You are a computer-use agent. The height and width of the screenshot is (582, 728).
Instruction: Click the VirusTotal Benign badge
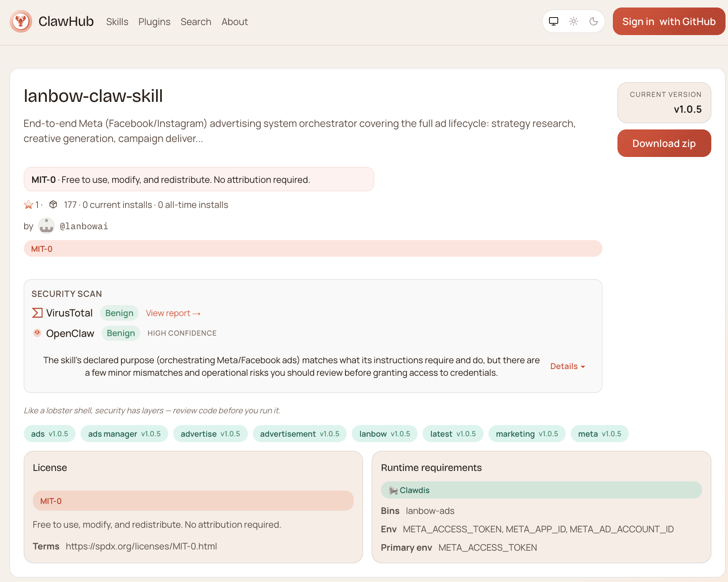pyautogui.click(x=119, y=313)
